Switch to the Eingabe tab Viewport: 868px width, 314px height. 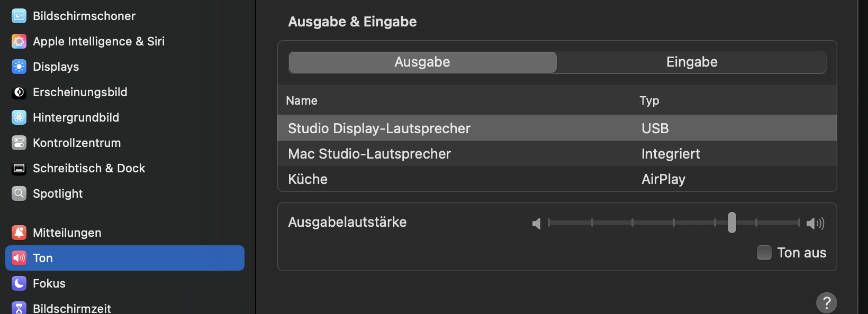pos(691,62)
